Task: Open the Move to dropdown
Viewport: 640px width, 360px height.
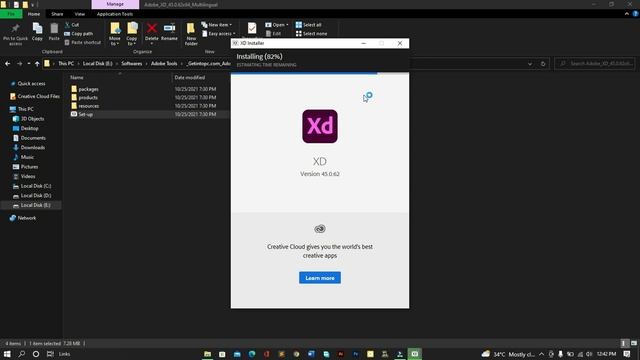Action: click(115, 41)
